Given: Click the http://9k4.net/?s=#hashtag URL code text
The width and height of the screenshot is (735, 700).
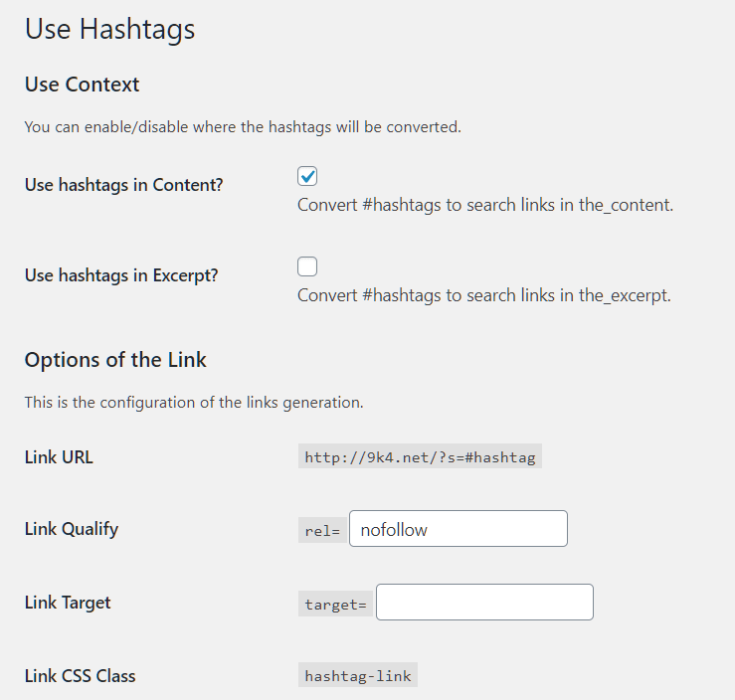Looking at the screenshot, I should 420,457.
